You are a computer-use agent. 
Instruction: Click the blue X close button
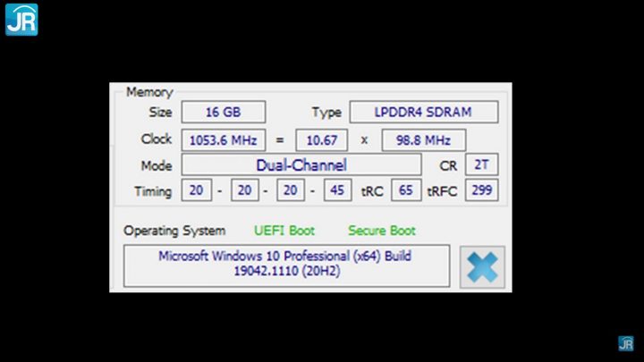[482, 267]
